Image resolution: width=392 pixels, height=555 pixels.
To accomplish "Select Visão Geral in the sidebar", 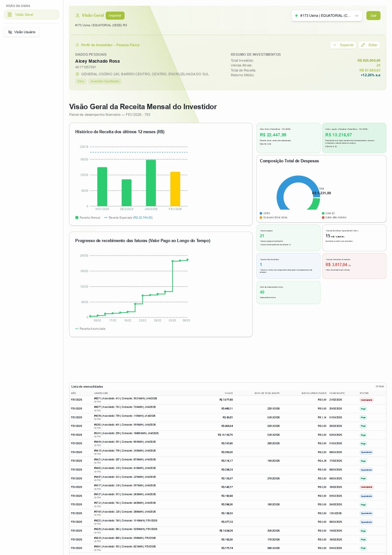I will [x=31, y=15].
